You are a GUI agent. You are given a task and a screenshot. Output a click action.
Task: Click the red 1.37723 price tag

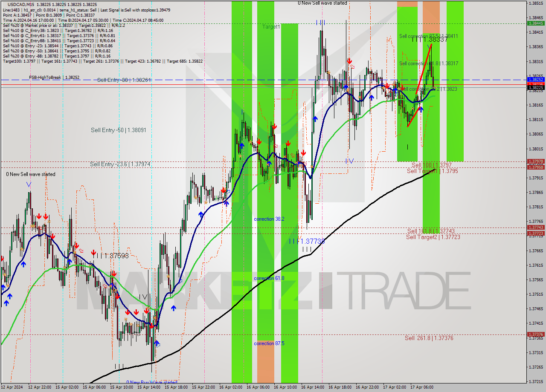tap(536, 233)
